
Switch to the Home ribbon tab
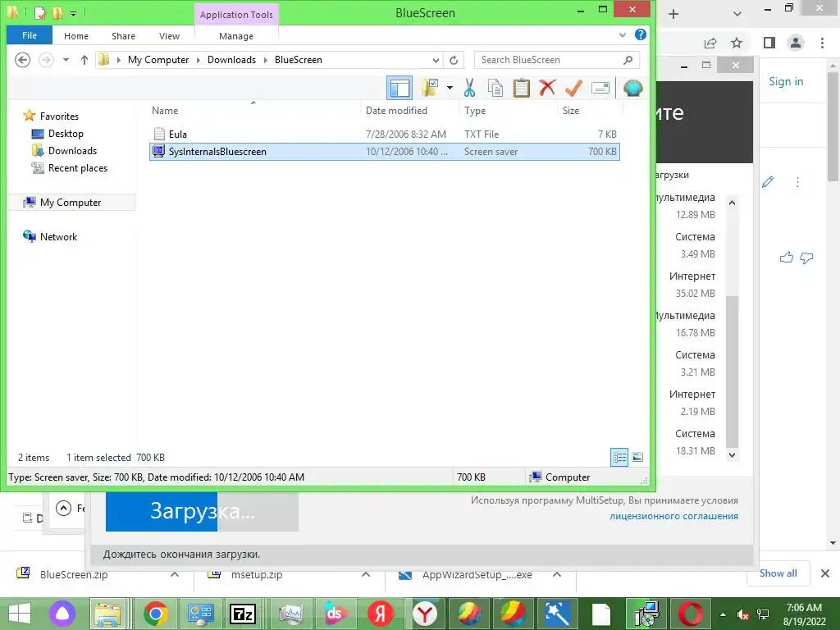tap(76, 36)
